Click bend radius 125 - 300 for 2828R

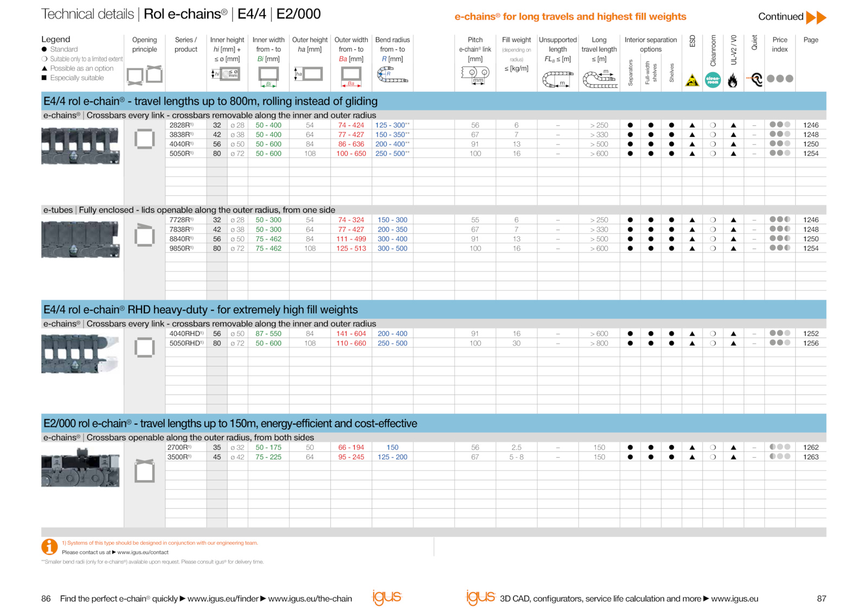click(x=392, y=125)
